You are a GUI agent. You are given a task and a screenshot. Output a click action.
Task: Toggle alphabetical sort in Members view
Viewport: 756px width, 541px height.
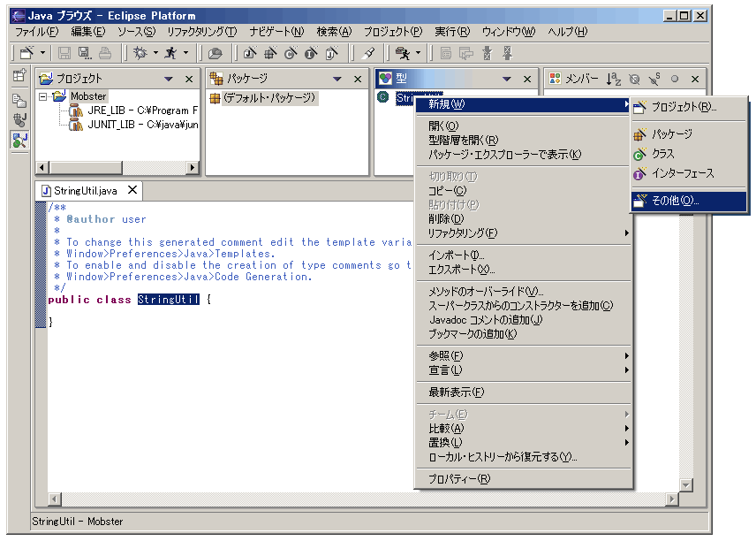[613, 79]
